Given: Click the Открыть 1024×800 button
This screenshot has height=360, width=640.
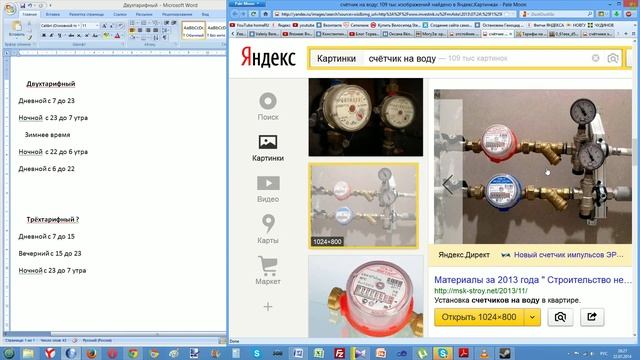Looking at the screenshot, I should 479,317.
